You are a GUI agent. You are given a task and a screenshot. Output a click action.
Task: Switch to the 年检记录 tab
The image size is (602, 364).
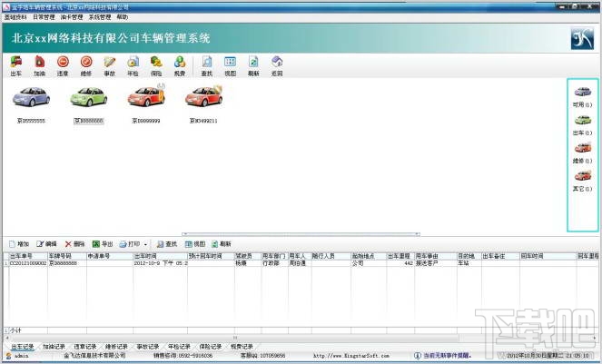click(x=179, y=347)
